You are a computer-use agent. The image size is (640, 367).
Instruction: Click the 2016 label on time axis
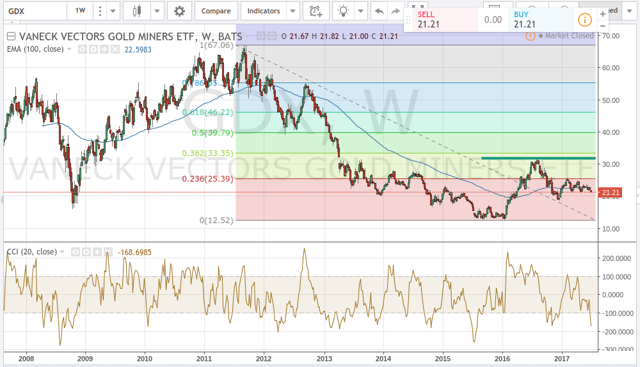click(502, 358)
